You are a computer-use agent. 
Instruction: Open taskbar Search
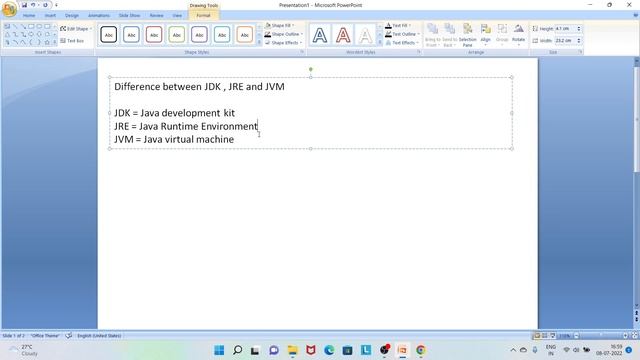point(237,350)
